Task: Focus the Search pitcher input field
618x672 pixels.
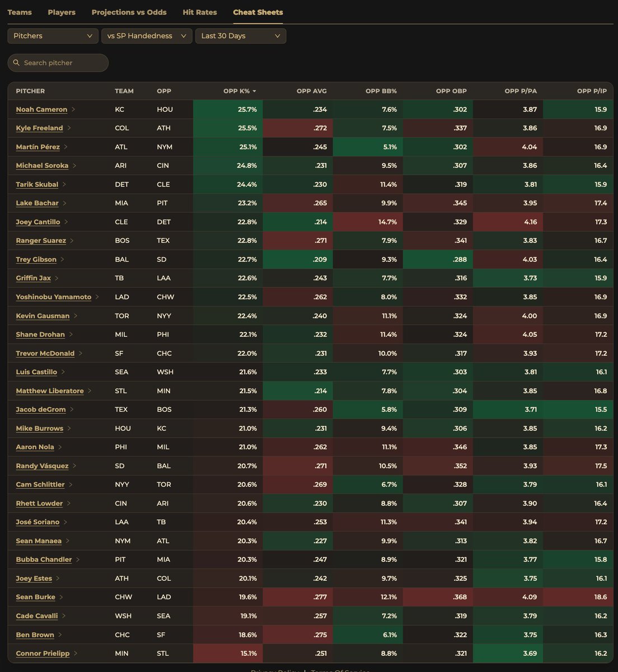Action: (58, 63)
